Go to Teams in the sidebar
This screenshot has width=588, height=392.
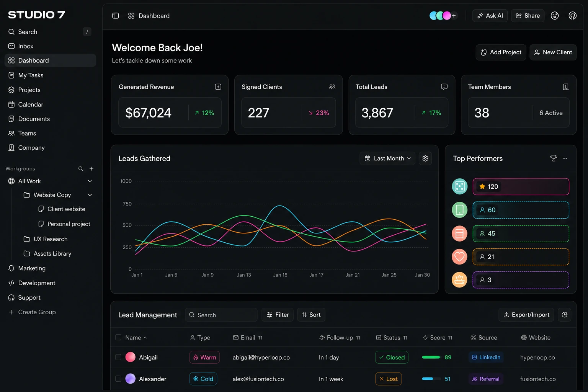50,133
